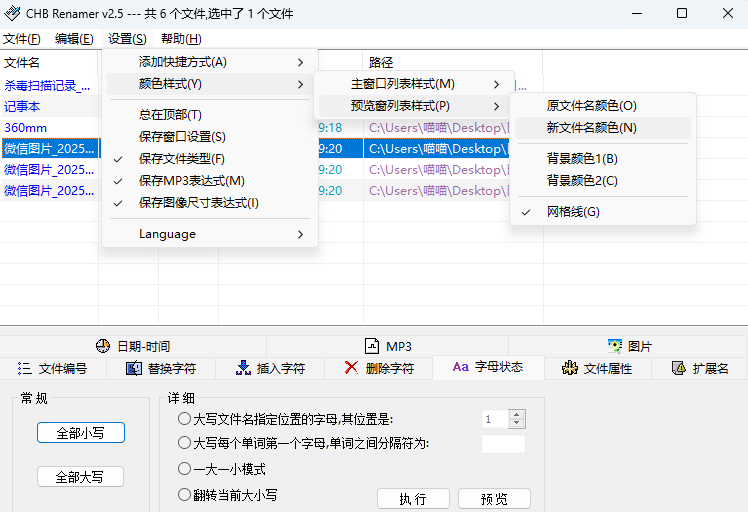Switch to the 扩展名 tab

coord(700,368)
